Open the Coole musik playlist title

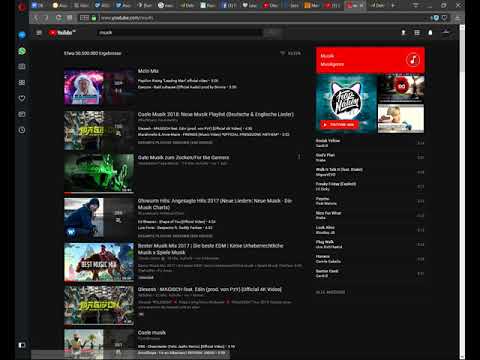[152, 332]
